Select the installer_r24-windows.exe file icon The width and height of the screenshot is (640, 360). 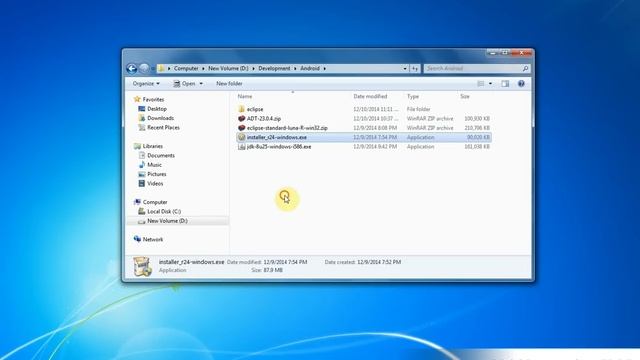pyautogui.click(x=241, y=137)
